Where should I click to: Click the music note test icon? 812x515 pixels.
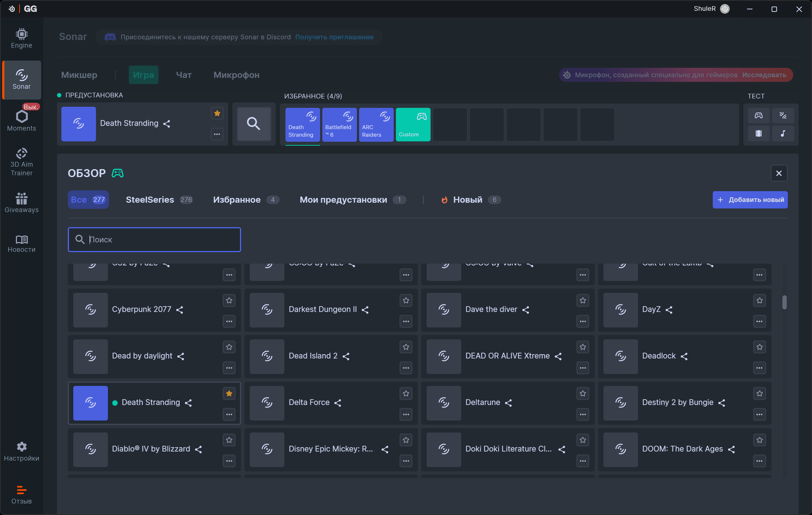click(x=783, y=133)
